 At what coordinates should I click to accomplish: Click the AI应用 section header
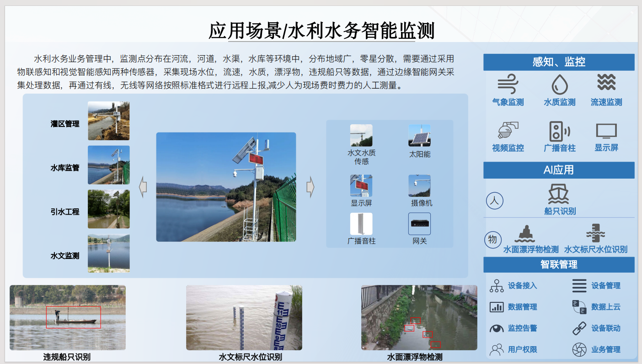click(x=559, y=170)
